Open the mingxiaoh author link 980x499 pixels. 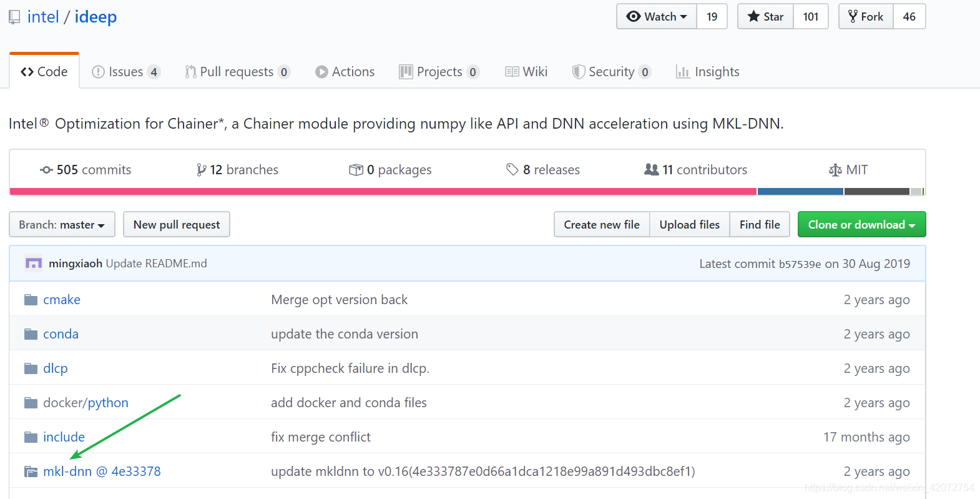tap(76, 264)
